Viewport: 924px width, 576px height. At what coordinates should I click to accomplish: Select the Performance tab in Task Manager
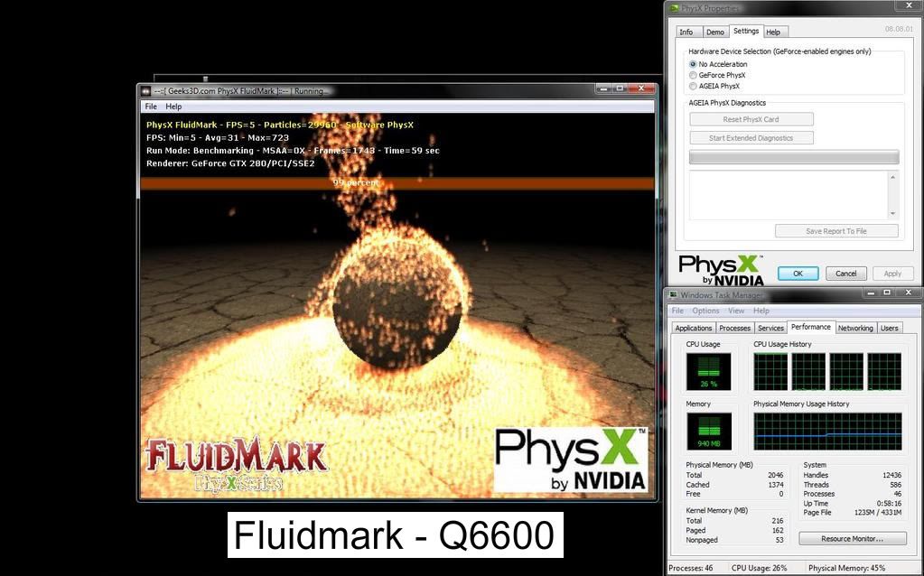811,327
